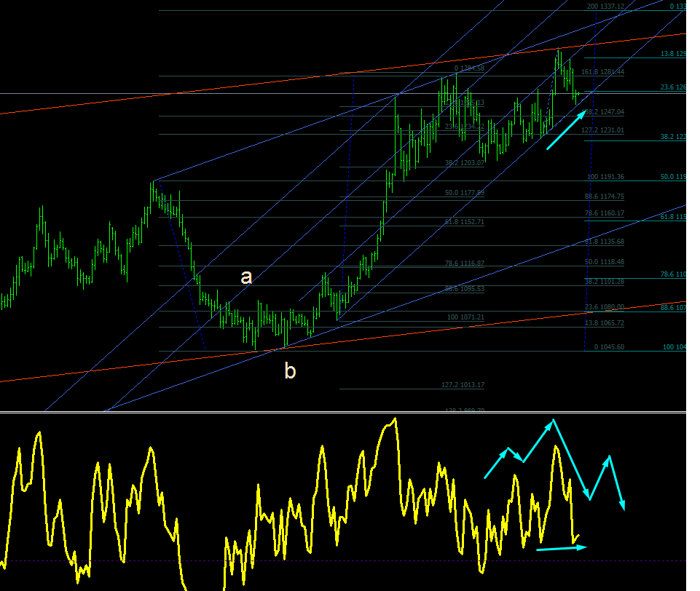The width and height of the screenshot is (700, 591).
Task: Select the cyan zigzag projection peak in the indicator
Action: 553,420
